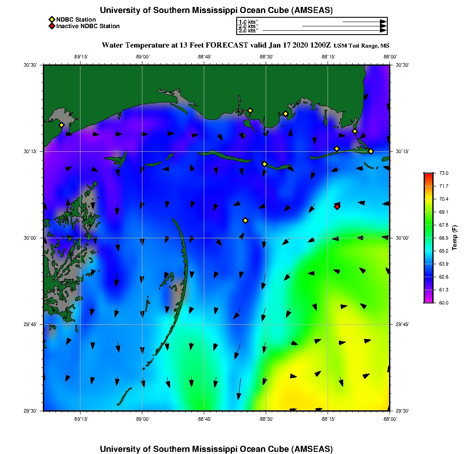Click the 1.0 kts scale arrowhead

[383, 22]
